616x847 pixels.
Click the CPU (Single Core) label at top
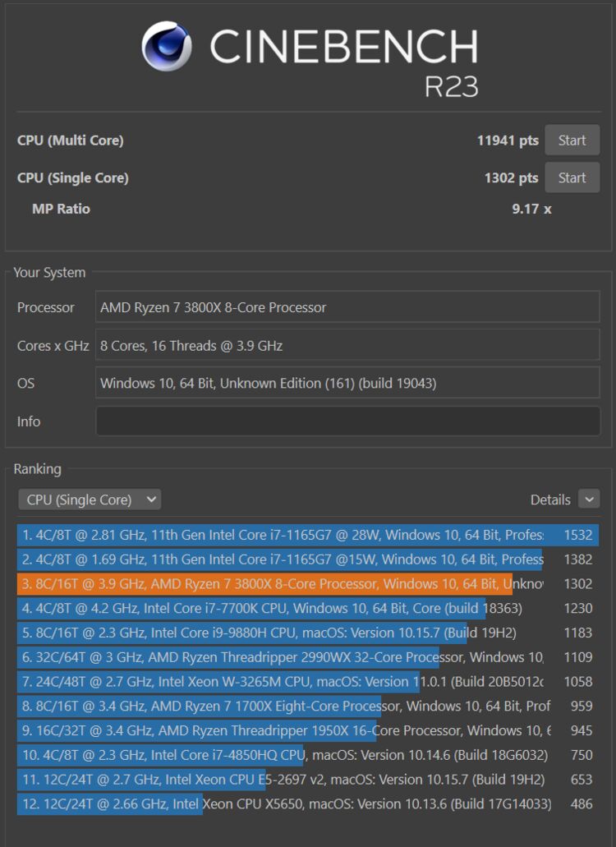(73, 177)
